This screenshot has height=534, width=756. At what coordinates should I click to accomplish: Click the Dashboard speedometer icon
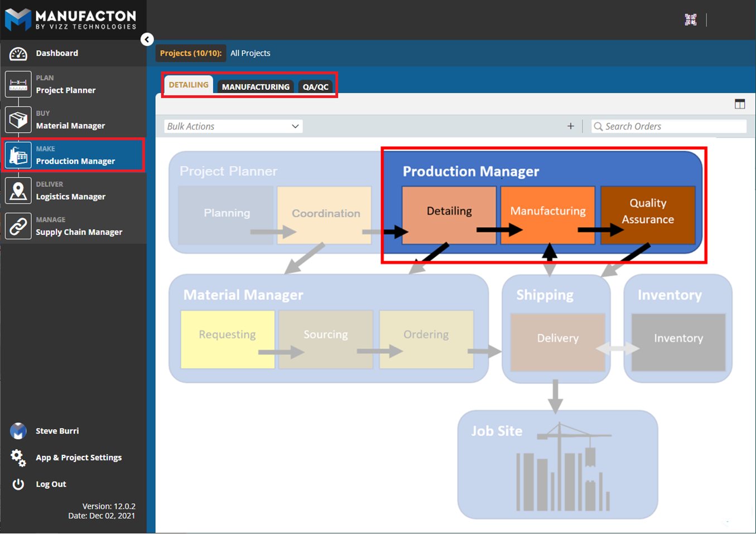(18, 54)
